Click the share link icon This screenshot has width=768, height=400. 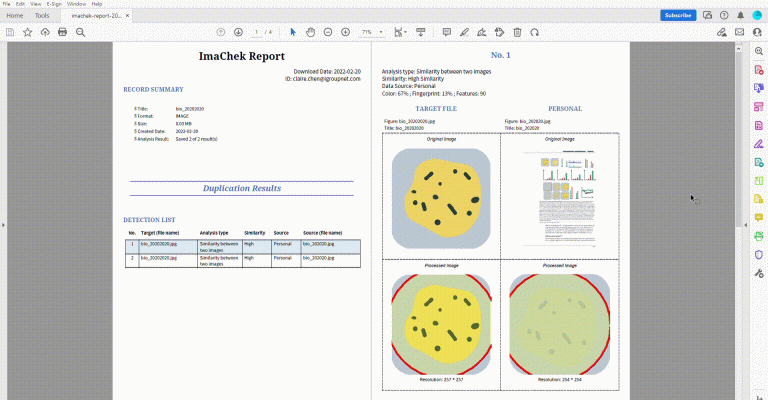coord(721,32)
